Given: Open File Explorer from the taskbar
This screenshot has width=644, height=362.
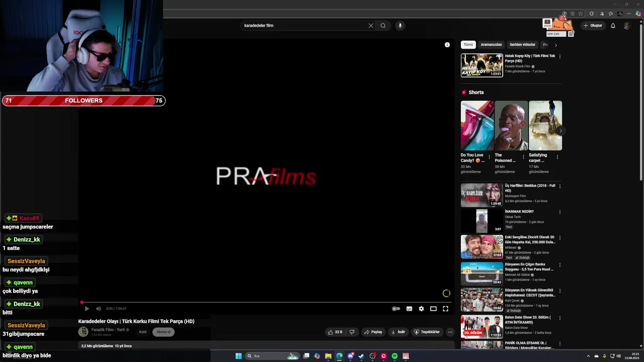Looking at the screenshot, I should [x=328, y=356].
